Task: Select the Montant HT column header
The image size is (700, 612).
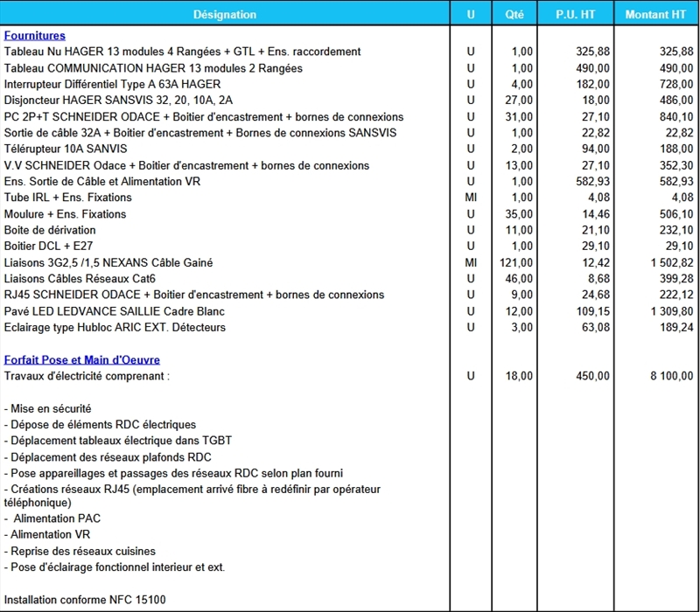Action: 654,14
